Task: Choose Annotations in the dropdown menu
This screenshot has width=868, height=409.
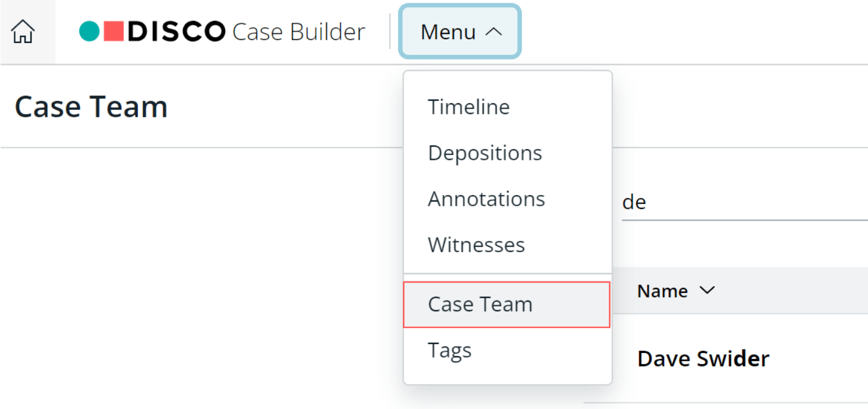Action: (x=486, y=199)
